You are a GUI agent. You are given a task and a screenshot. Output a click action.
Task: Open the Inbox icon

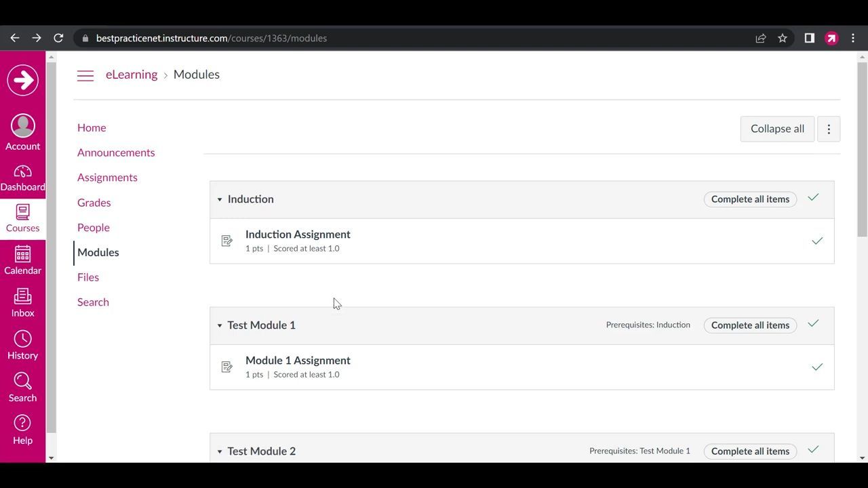coord(22,297)
